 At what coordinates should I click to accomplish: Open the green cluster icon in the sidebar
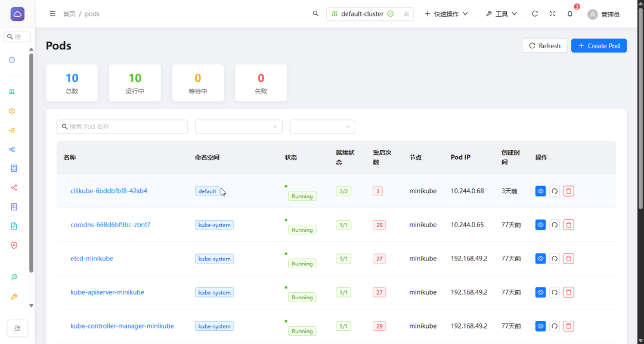click(12, 92)
